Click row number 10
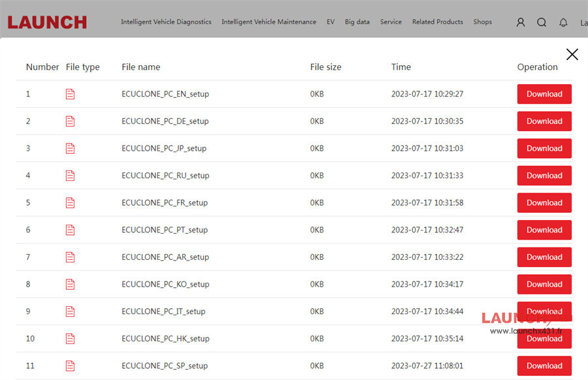This screenshot has height=380, width=588. 30,339
